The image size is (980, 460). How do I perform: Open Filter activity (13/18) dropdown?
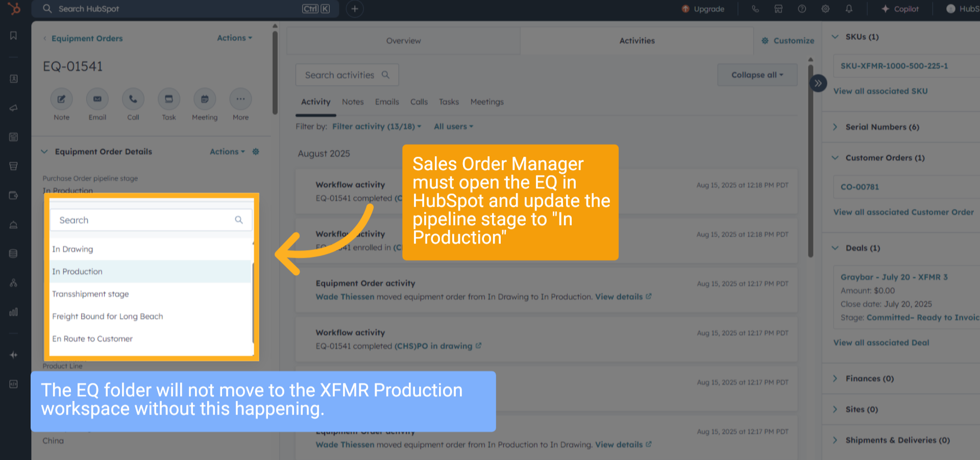coord(377,127)
